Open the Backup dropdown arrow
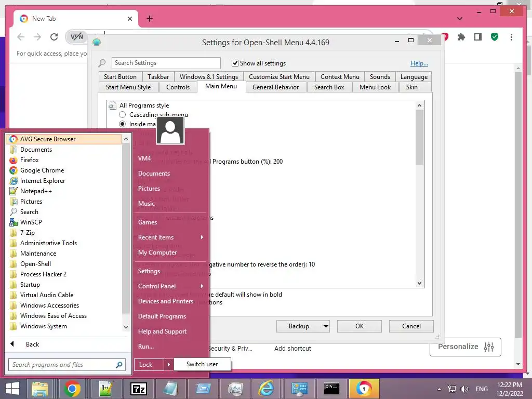 pos(326,326)
